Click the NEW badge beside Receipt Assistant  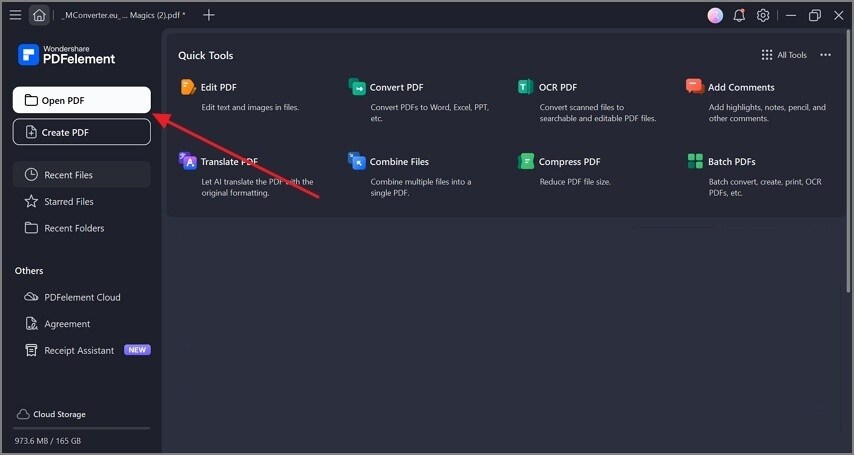click(x=137, y=350)
